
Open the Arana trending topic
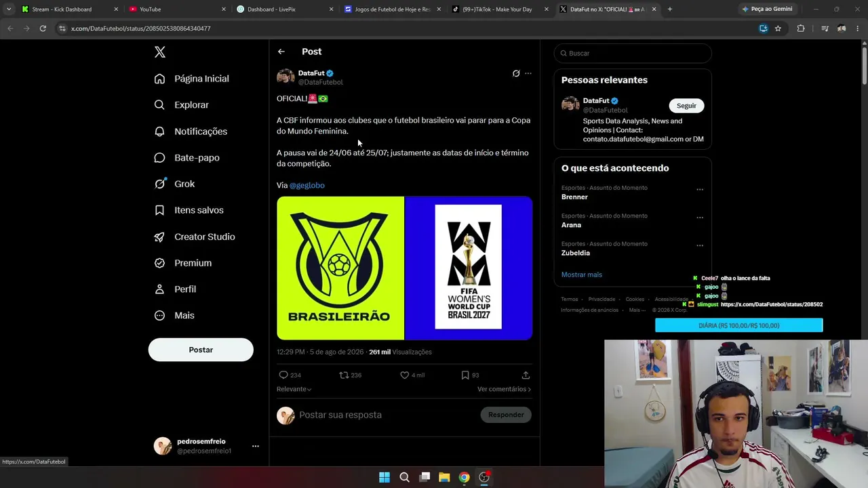pyautogui.click(x=571, y=225)
